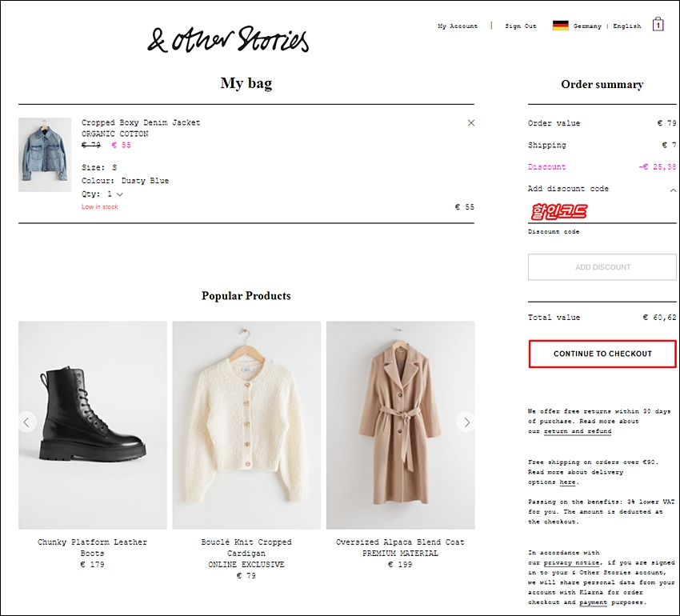Open the shopping bag icon in header
This screenshot has width=680, height=616.
(658, 24)
